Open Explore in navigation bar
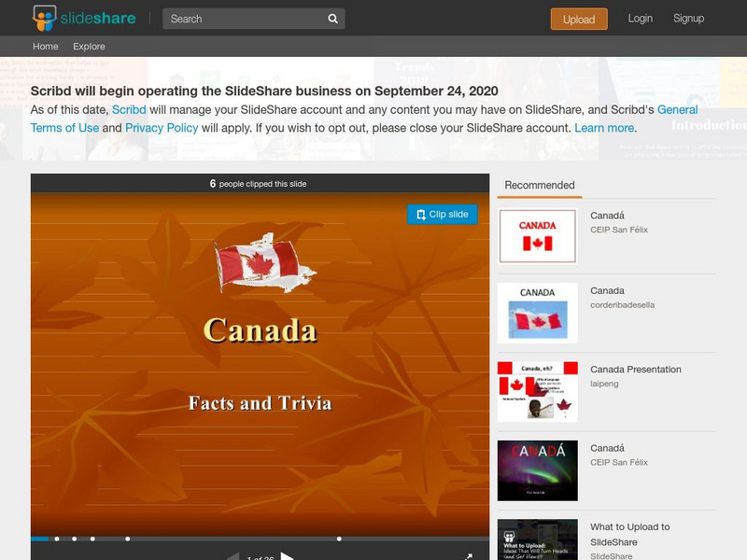This screenshot has height=560, width=747. [x=89, y=46]
